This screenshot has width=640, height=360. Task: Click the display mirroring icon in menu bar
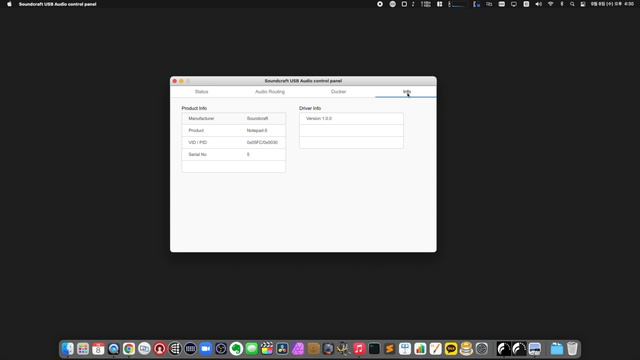(x=514, y=4)
